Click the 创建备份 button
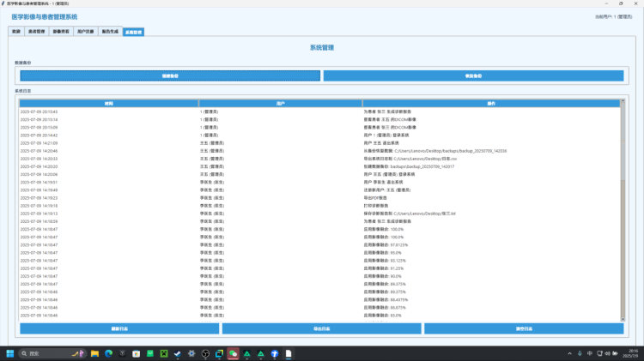This screenshot has width=644, height=361. coord(170,75)
